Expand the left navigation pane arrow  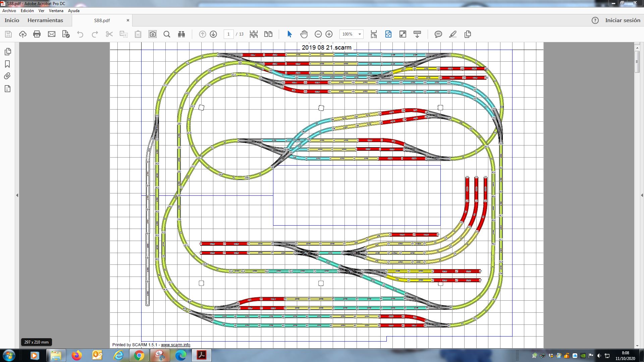click(17, 195)
